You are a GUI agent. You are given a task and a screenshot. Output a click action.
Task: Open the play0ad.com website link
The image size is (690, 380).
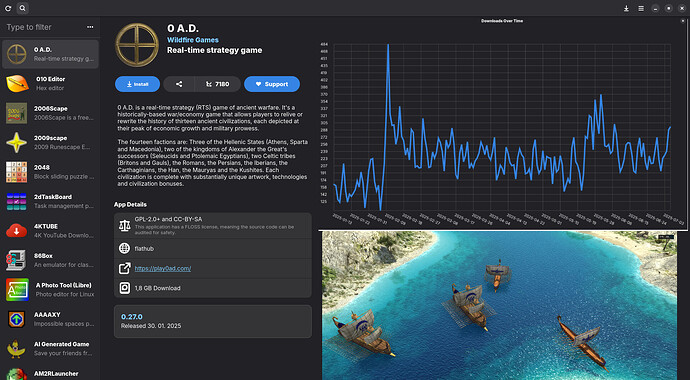pos(163,268)
